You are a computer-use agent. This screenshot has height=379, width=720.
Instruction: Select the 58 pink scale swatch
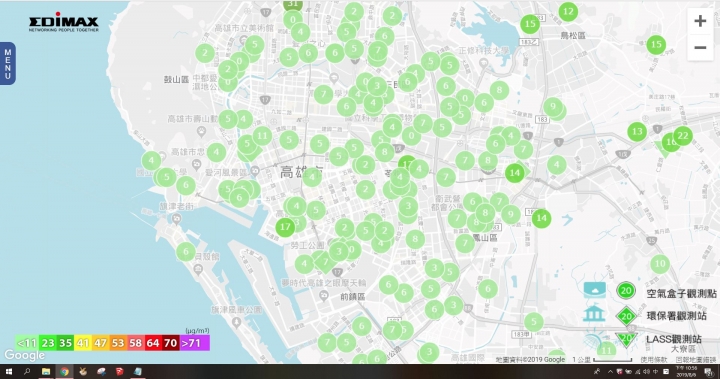pos(135,343)
